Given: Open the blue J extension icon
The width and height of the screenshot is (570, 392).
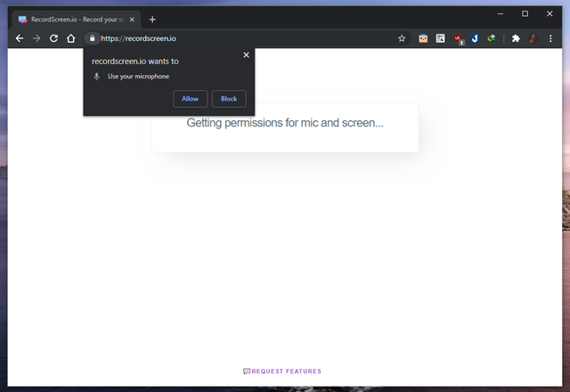Looking at the screenshot, I should coord(475,38).
